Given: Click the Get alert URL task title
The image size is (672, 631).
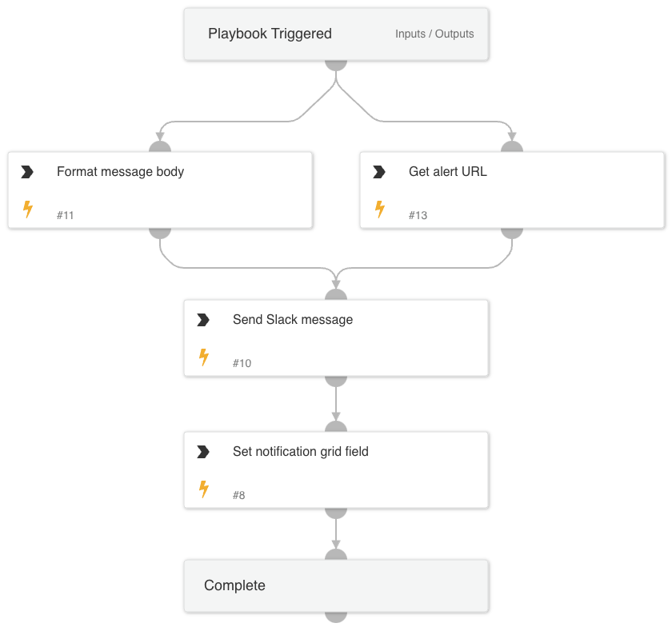Looking at the screenshot, I should point(447,172).
